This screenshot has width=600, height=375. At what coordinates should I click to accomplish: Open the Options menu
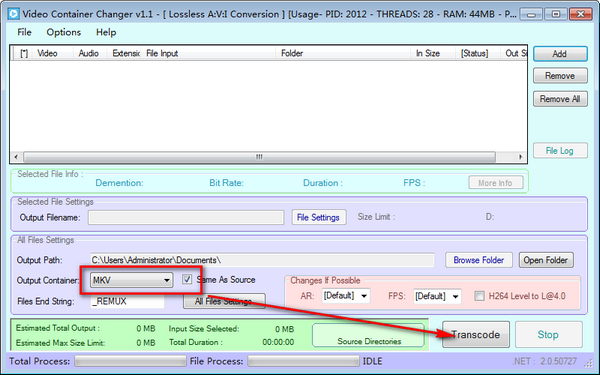point(64,32)
